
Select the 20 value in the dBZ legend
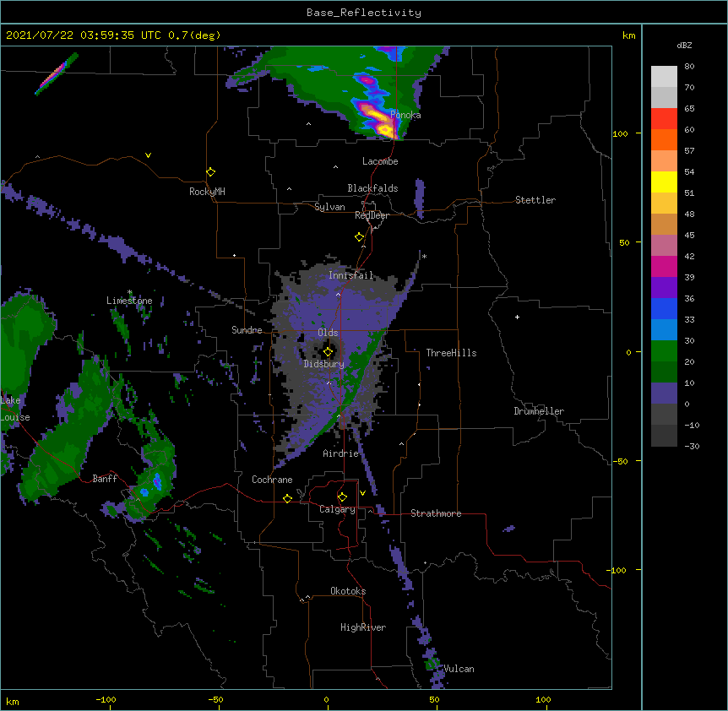click(689, 361)
